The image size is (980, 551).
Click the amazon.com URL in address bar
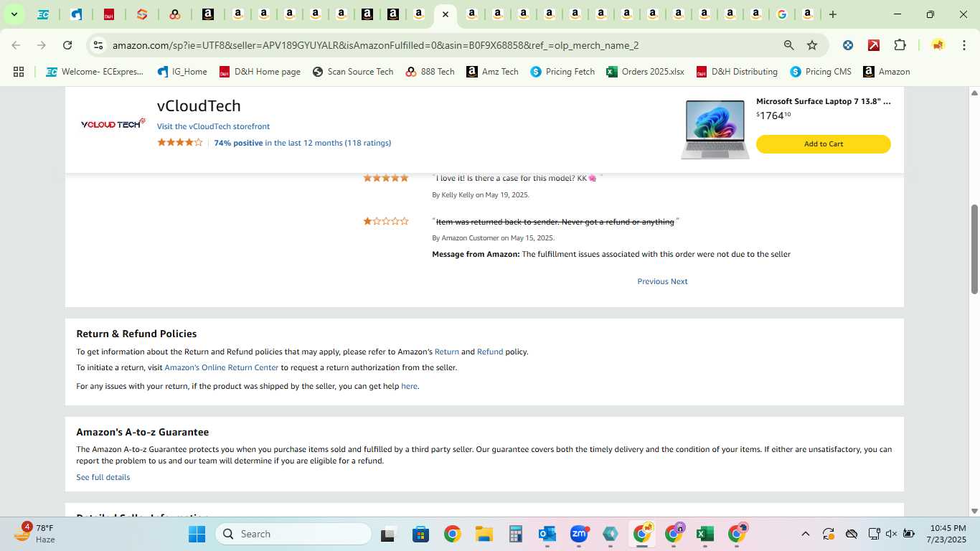[x=375, y=45]
